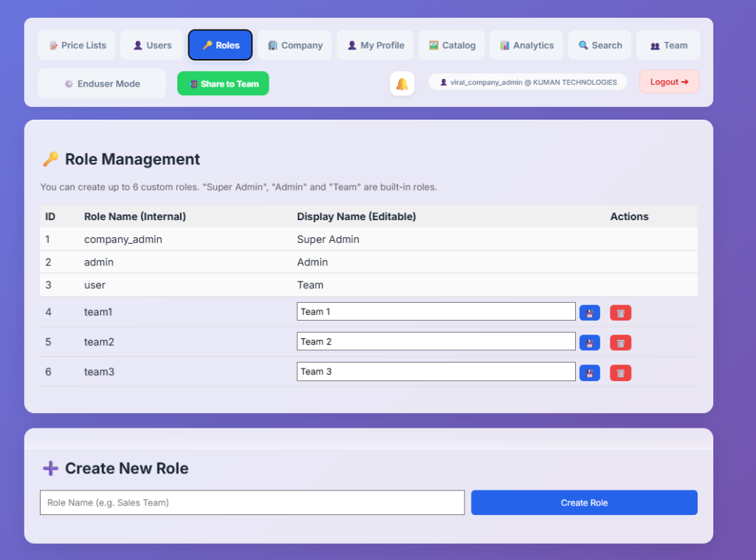Open notifications with the bell icon

(402, 83)
